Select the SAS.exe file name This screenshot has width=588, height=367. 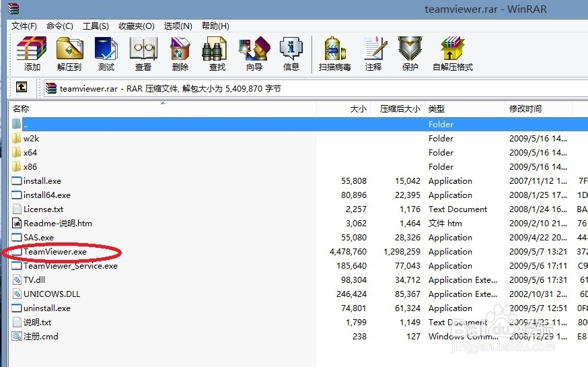38,238
